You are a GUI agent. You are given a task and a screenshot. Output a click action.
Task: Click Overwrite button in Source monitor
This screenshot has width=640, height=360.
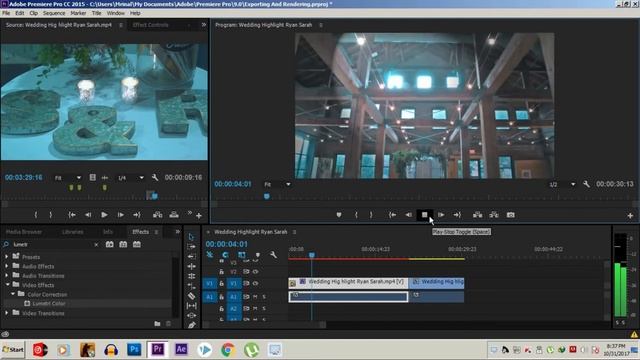pos(174,215)
